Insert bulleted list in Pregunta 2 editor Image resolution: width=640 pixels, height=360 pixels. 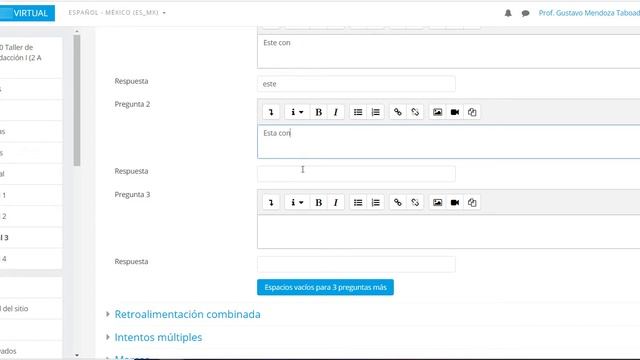358,112
